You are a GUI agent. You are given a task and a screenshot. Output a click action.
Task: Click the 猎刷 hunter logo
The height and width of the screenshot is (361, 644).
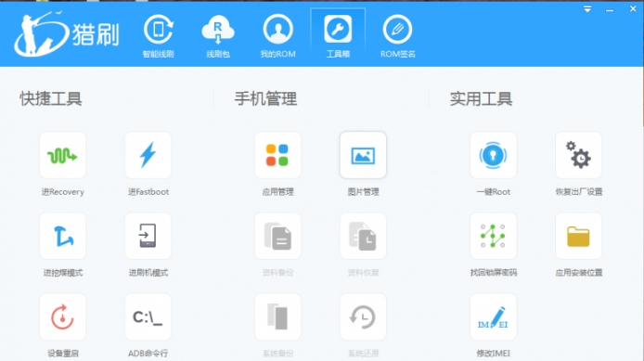point(67,33)
